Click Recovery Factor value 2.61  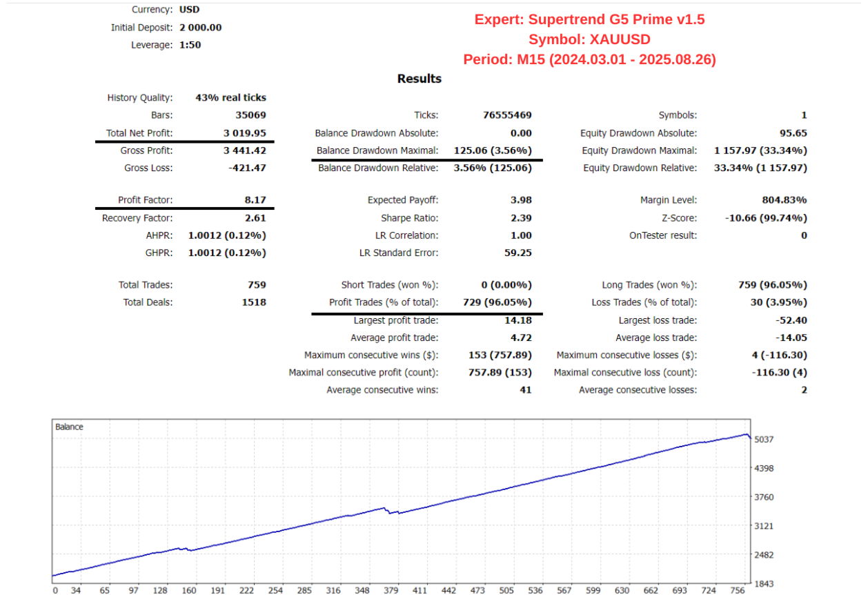[x=256, y=218]
